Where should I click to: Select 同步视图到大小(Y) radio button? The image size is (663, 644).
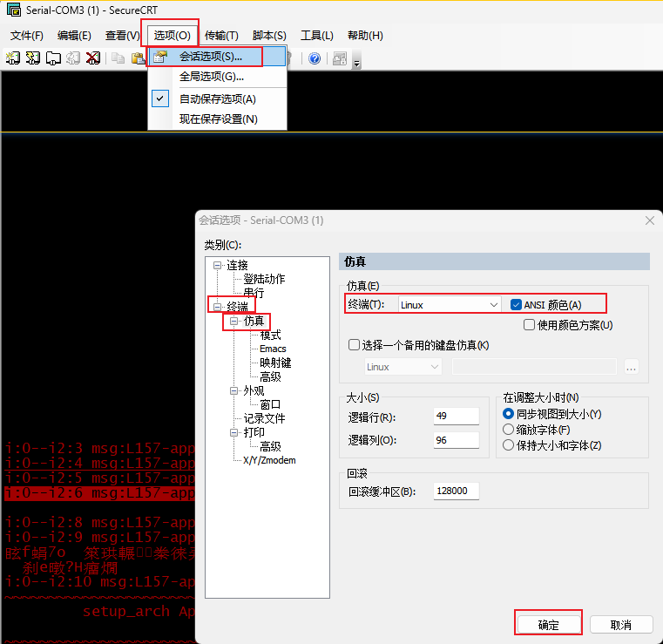(x=508, y=414)
